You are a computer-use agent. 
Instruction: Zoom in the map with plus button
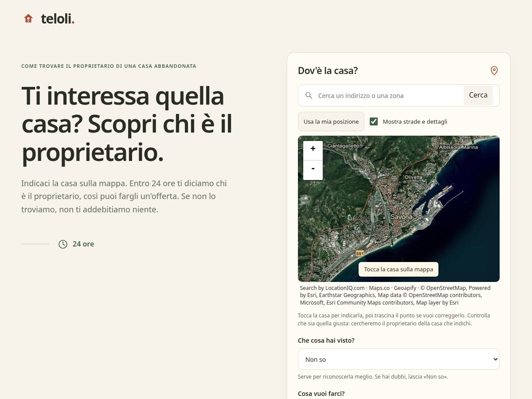coord(313,151)
